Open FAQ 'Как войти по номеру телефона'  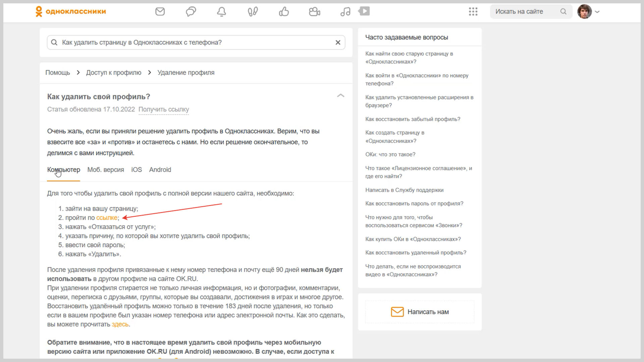pos(417,79)
